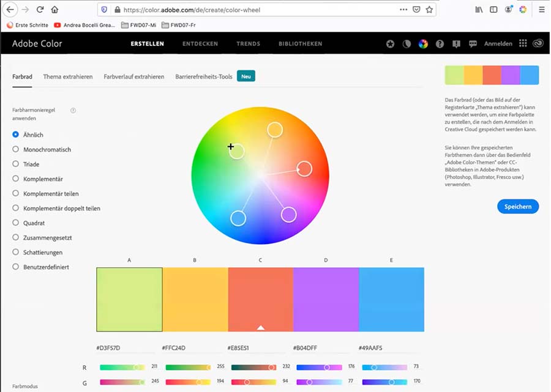Open the chat speech bubble icon
551x392 pixels.
point(473,44)
